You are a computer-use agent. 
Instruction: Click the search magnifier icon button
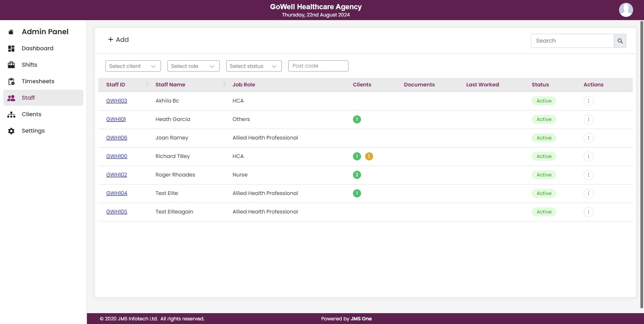click(x=620, y=41)
